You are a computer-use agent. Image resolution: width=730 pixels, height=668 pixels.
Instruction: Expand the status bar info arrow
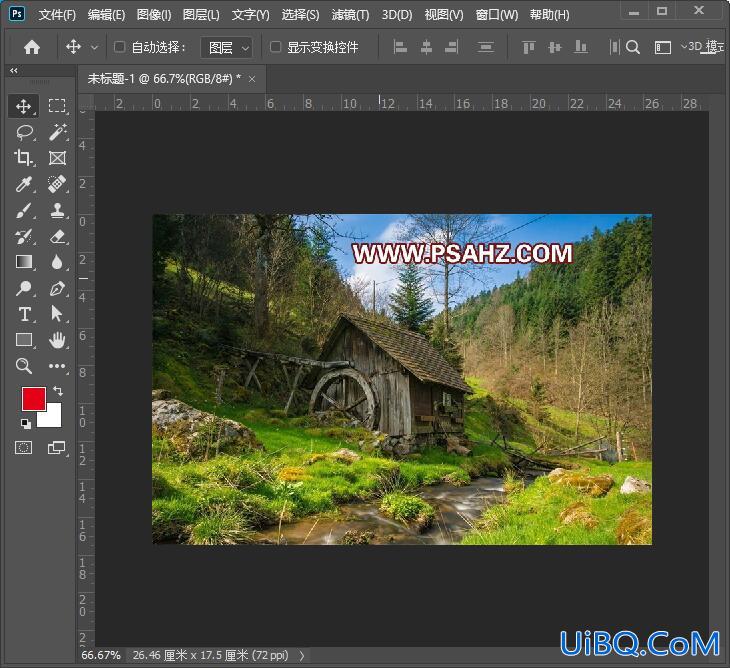[302, 655]
